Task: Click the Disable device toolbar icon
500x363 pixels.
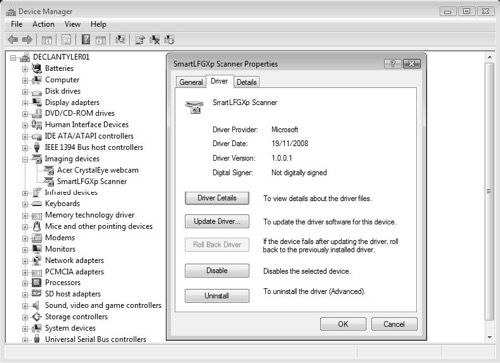Action: pos(169,40)
